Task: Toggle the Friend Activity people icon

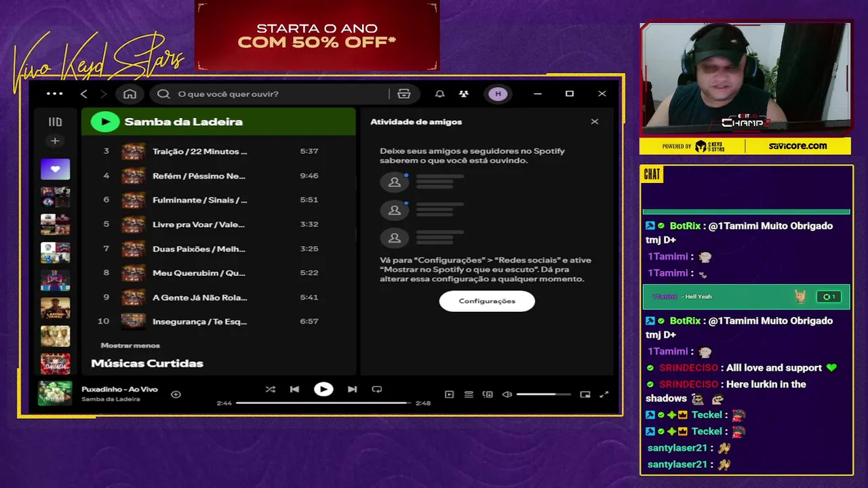Action: pyautogui.click(x=464, y=94)
